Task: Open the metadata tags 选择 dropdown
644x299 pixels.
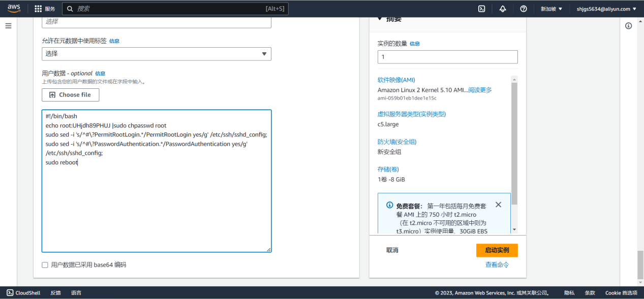Action: (156, 54)
